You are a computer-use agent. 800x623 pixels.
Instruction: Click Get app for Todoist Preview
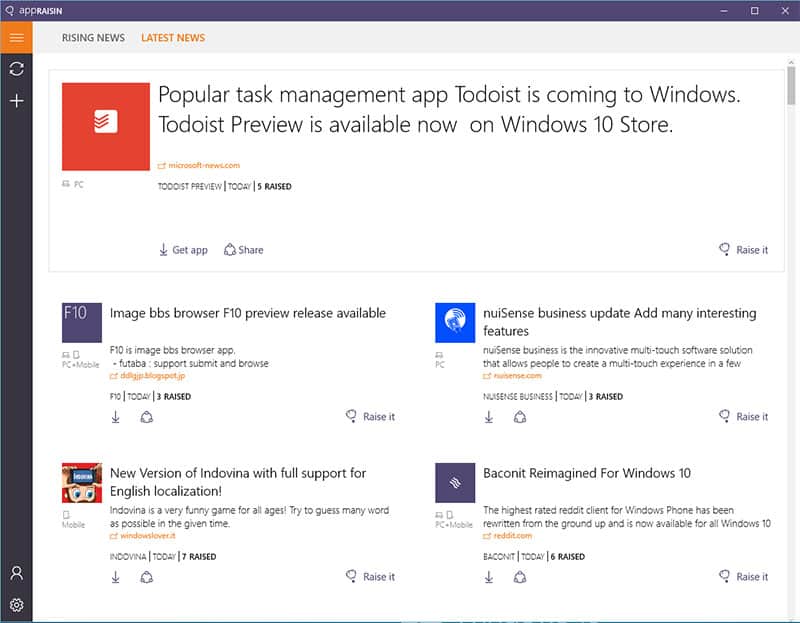[183, 250]
